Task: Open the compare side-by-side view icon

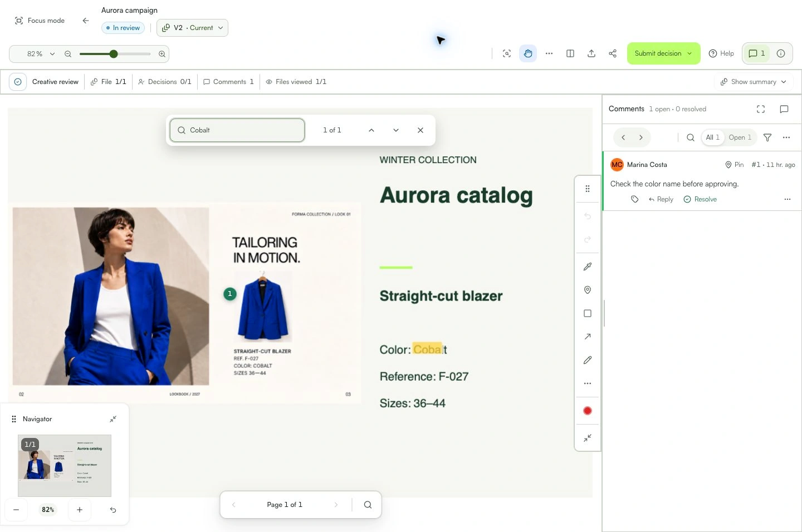Action: tap(570, 53)
